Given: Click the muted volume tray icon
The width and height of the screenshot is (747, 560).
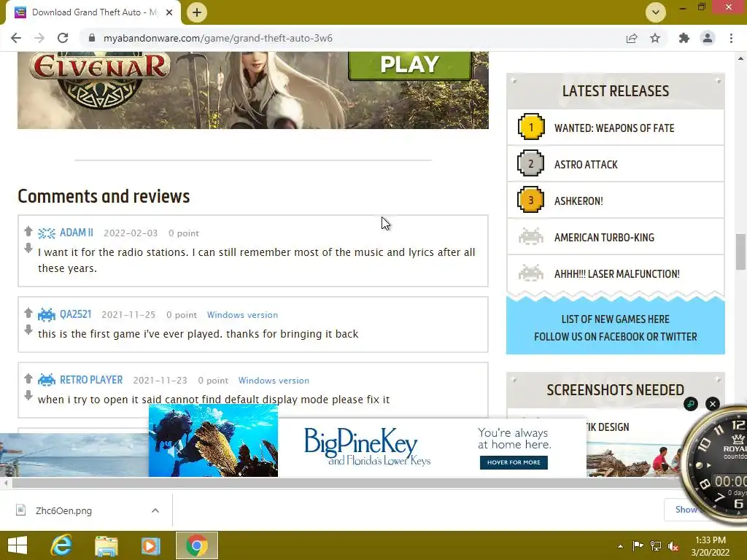Looking at the screenshot, I should pyautogui.click(x=673, y=546).
